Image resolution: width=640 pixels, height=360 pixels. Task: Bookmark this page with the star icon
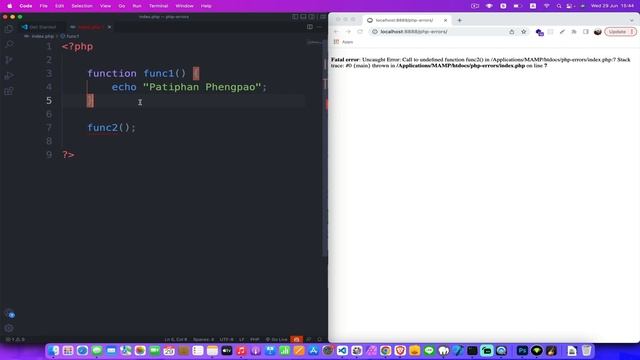(524, 31)
